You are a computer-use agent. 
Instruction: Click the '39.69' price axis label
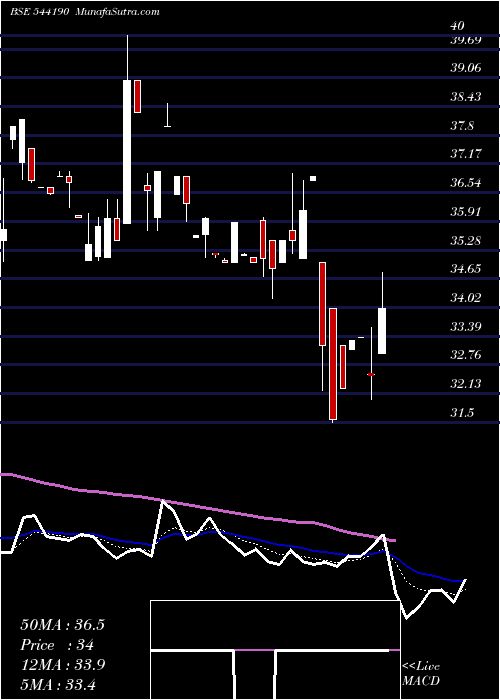(x=466, y=40)
